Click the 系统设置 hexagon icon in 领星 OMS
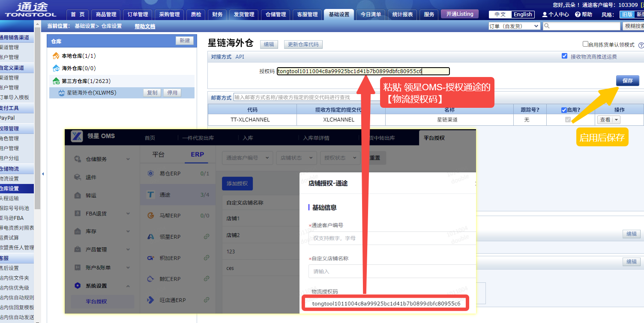The width and height of the screenshot is (644, 323). click(78, 285)
